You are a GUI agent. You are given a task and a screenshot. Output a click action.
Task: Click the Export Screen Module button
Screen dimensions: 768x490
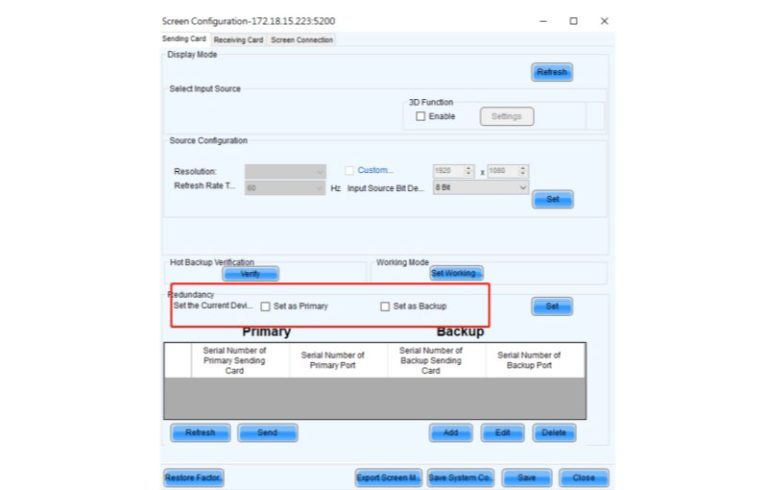[389, 478]
